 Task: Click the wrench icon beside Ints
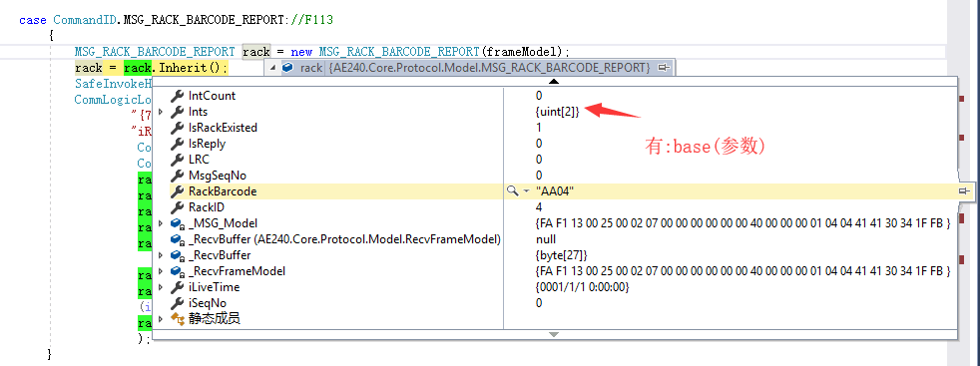tap(177, 112)
